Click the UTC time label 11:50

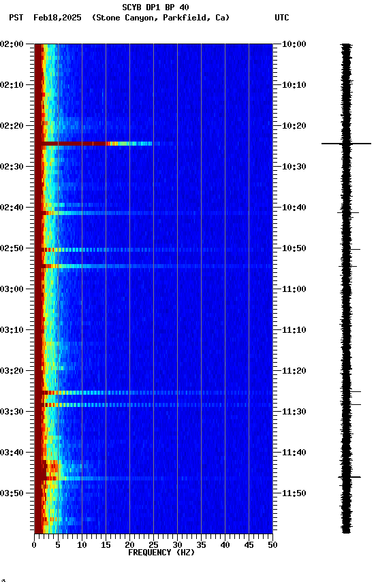pyautogui.click(x=294, y=493)
